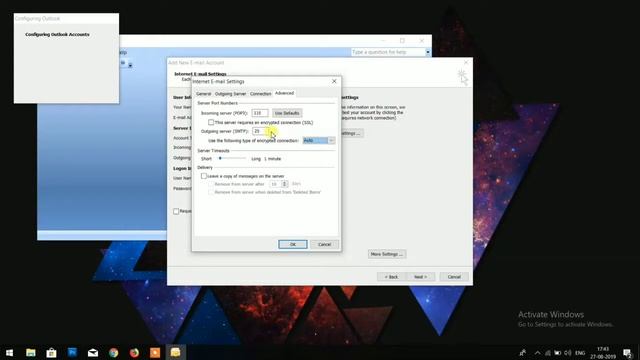The image size is (640, 360).
Task: Enable encrypted connection (SSL) checkbox
Action: click(211, 122)
